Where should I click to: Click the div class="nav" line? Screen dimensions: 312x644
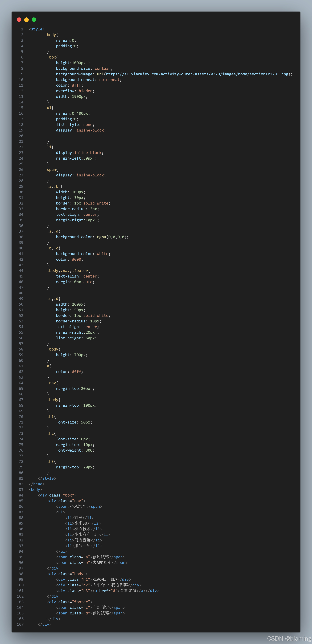[66, 501]
